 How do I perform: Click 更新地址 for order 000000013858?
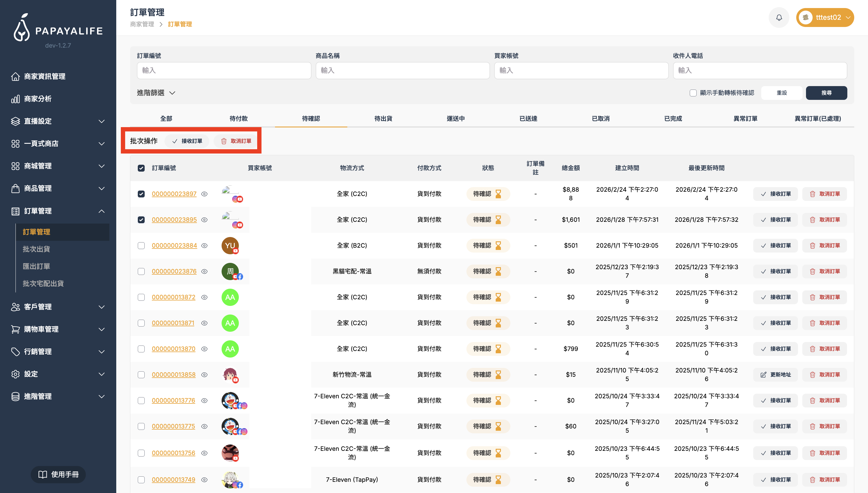[775, 375]
